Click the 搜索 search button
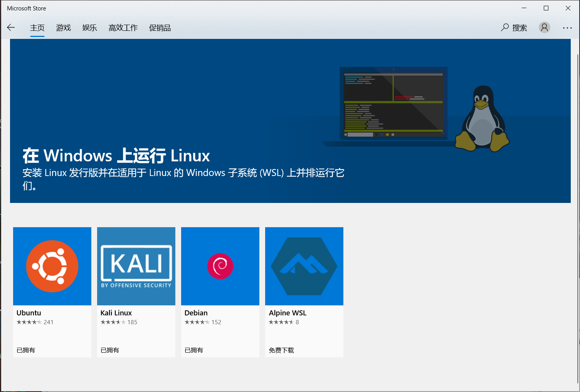580x392 pixels. click(x=514, y=28)
